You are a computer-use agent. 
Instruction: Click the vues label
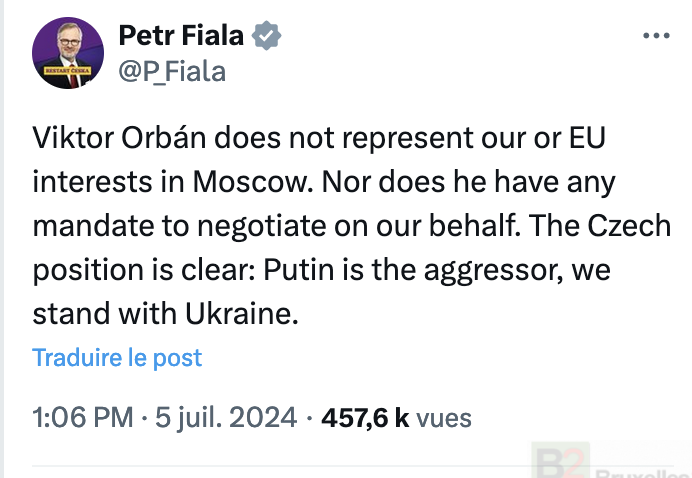(x=444, y=419)
